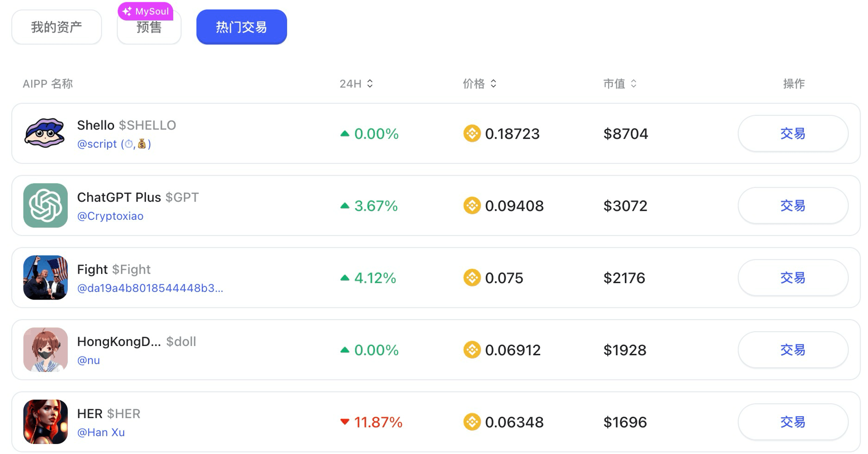Screen dimensions: 868x454
Task: Click the 0.09408 price value
Action: [514, 206]
